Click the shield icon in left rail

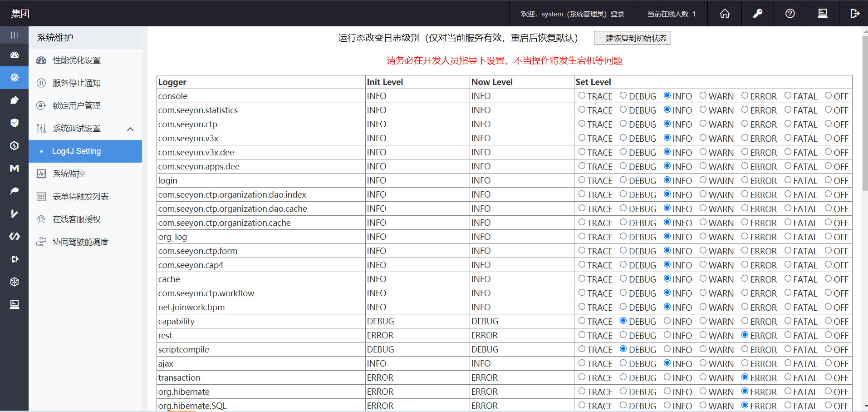click(x=15, y=123)
